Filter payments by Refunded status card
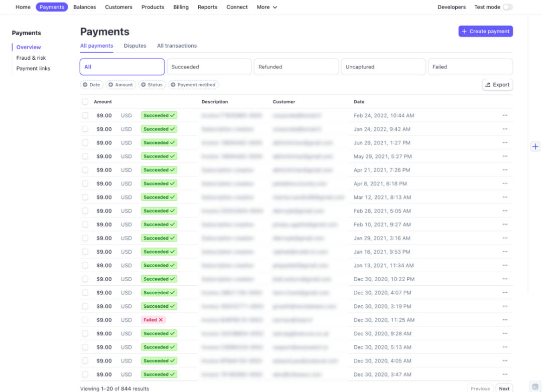 296,67
